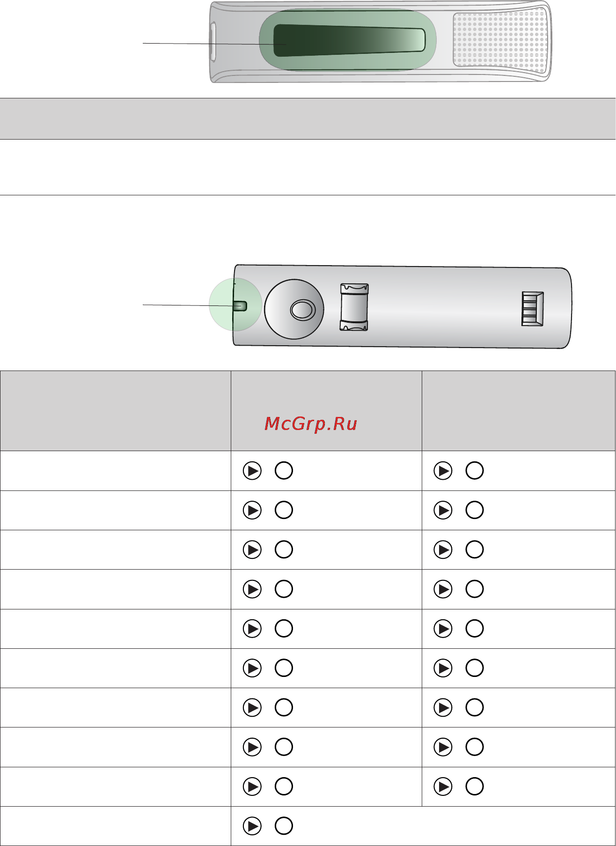The width and height of the screenshot is (616, 846).
Task: Click the small green-highlighted button on lower device edge
Action: pos(241,306)
